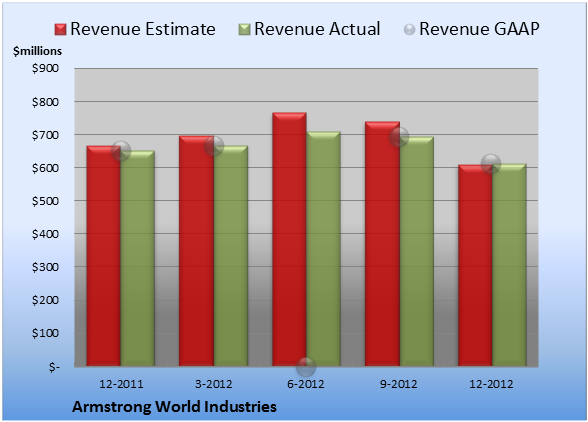
Task: Click the '$200' y-axis label
Action: pyautogui.click(x=45, y=300)
